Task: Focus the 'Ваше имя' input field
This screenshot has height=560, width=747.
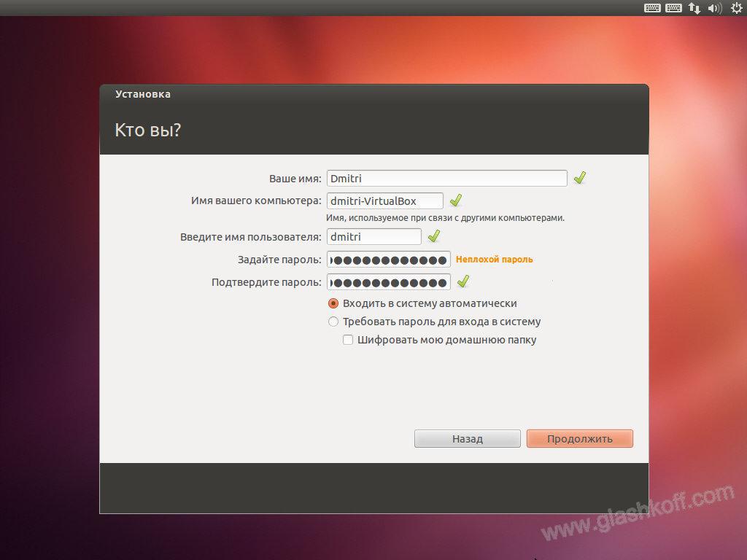Action: point(447,178)
